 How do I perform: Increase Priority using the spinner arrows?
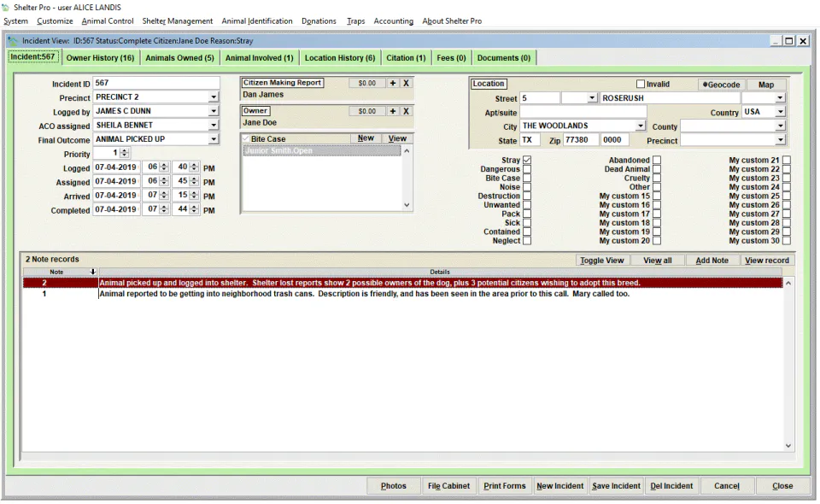[125, 151]
